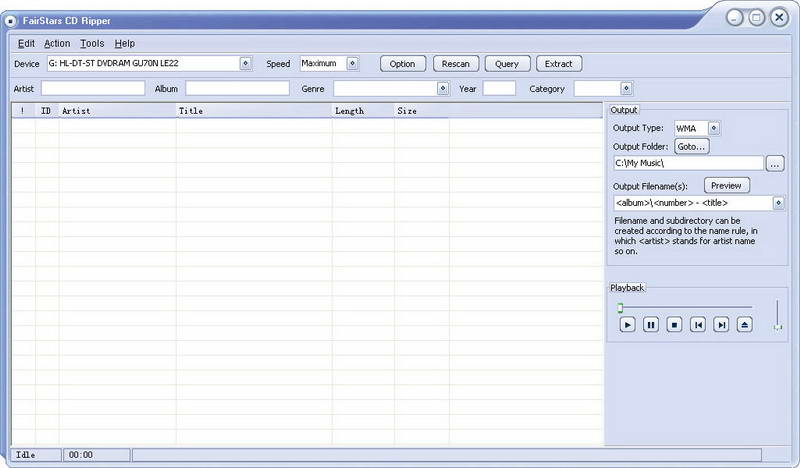
Task: Click the Goto... output folder button
Action: click(x=691, y=146)
